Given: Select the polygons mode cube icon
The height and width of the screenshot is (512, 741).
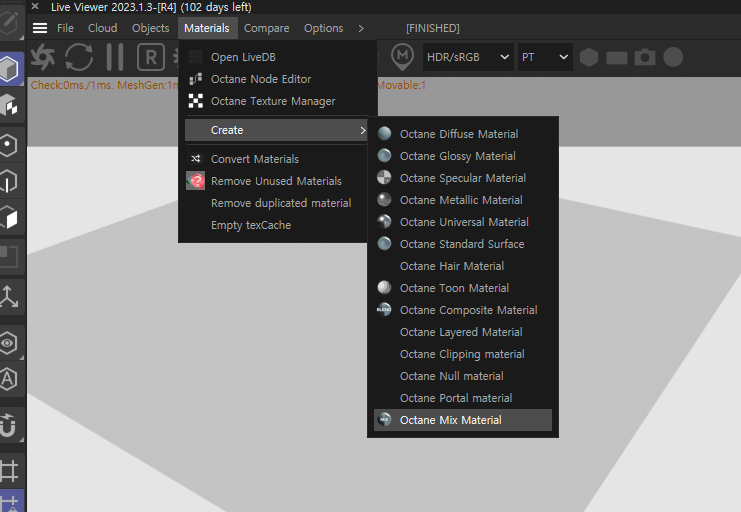Looking at the screenshot, I should pyautogui.click(x=9, y=217).
